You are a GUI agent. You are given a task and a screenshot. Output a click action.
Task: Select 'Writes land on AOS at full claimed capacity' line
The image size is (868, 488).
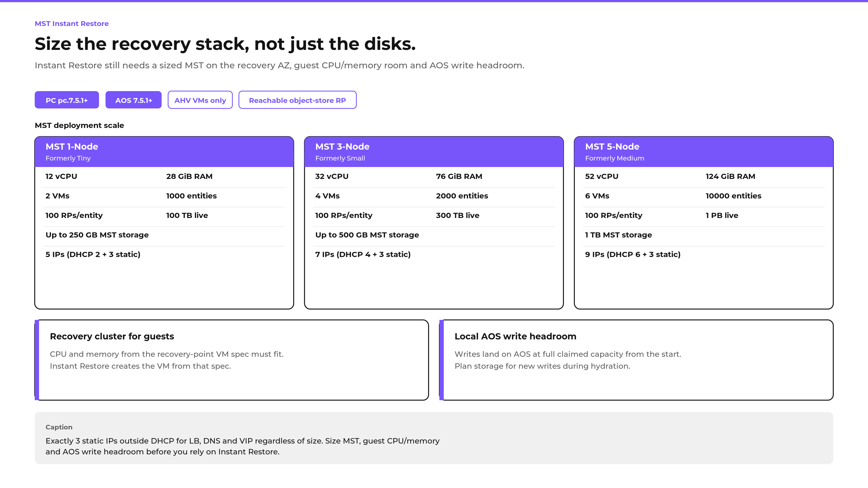[568, 354]
